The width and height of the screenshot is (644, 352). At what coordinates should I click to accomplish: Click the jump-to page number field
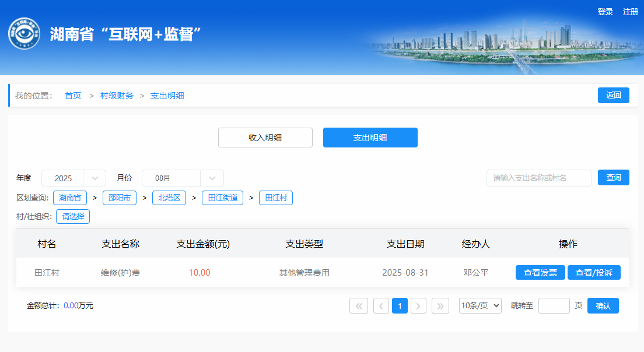point(554,306)
